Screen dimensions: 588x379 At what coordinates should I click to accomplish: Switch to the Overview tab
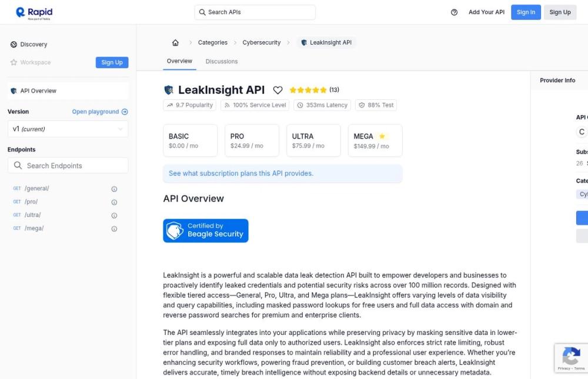click(x=179, y=61)
